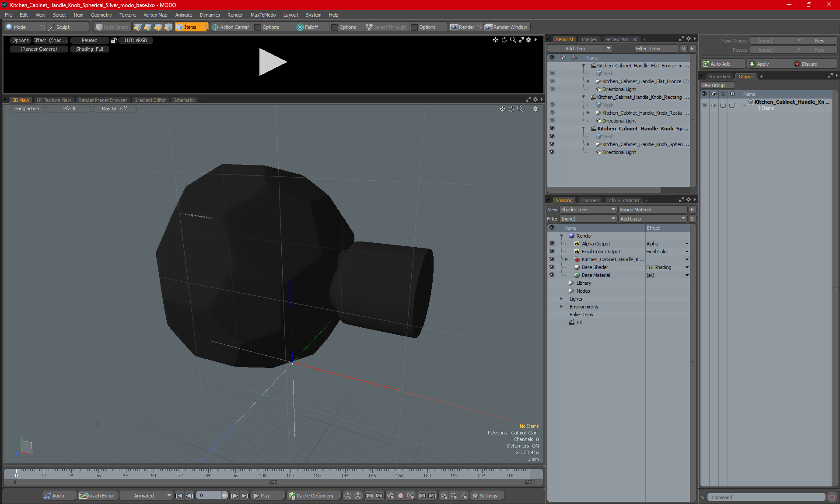Open Filter (none) dropdown in Shading

pos(588,219)
